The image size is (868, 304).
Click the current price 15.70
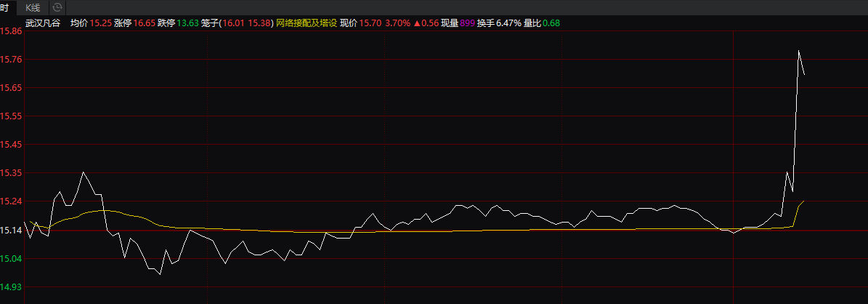click(x=370, y=23)
